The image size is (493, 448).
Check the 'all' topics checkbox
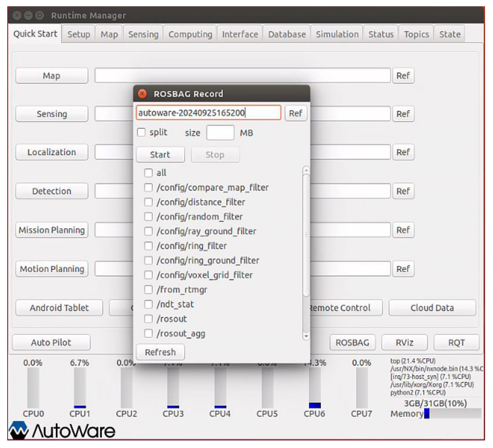[148, 173]
